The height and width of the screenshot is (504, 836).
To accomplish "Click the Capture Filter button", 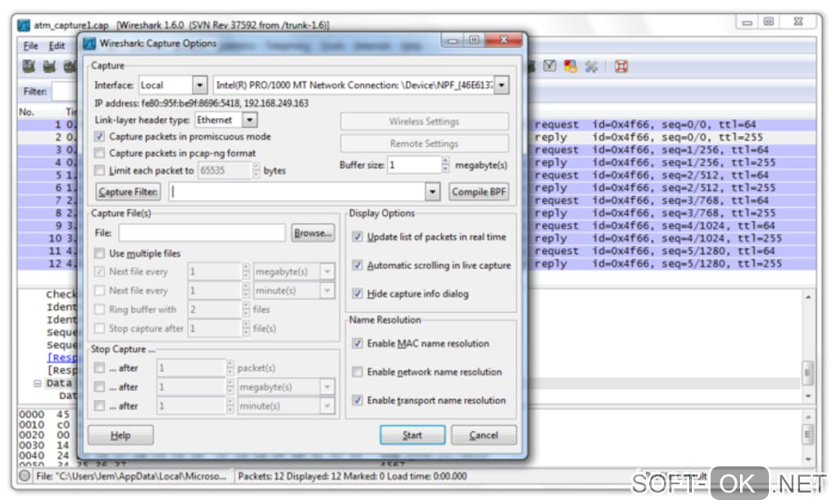I will [128, 192].
